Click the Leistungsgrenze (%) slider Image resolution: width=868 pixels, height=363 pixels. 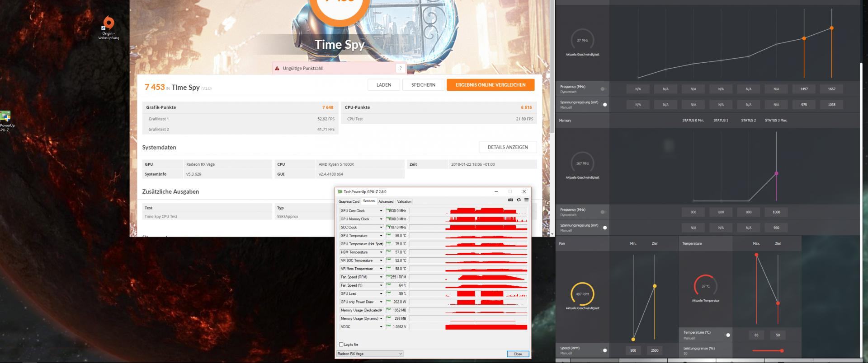click(x=768, y=350)
